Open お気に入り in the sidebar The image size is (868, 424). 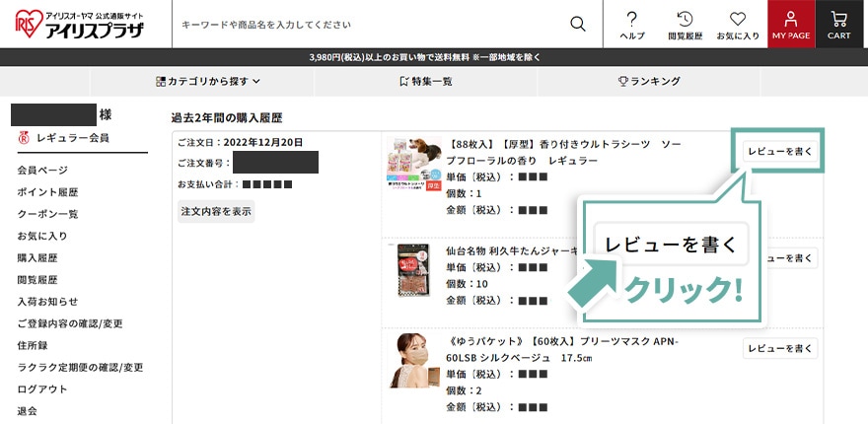pos(42,236)
